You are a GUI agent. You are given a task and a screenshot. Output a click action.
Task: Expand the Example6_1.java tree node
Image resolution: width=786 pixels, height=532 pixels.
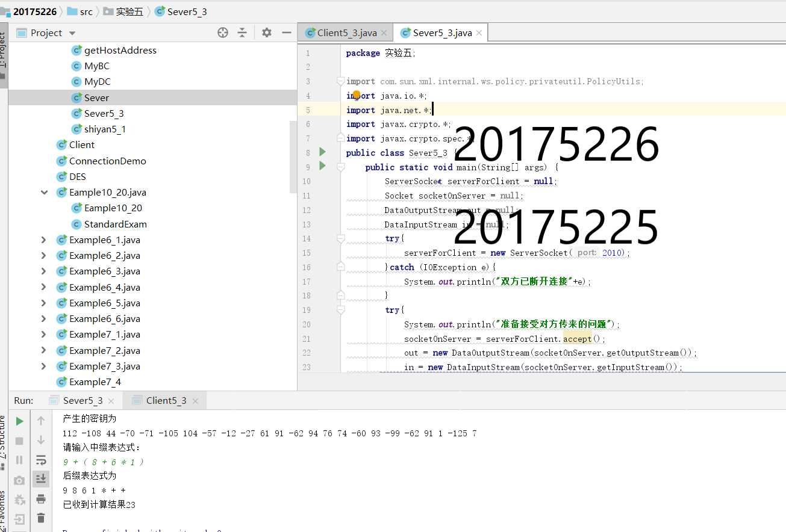pyautogui.click(x=44, y=240)
